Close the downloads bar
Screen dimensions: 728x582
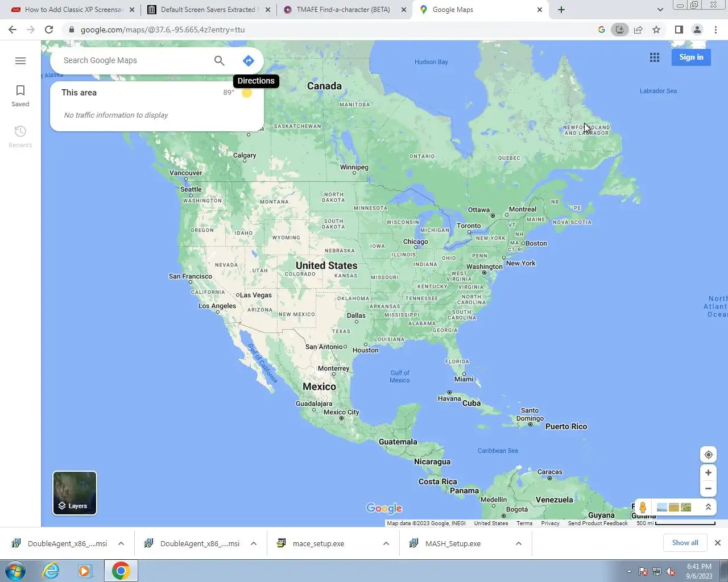click(x=718, y=543)
